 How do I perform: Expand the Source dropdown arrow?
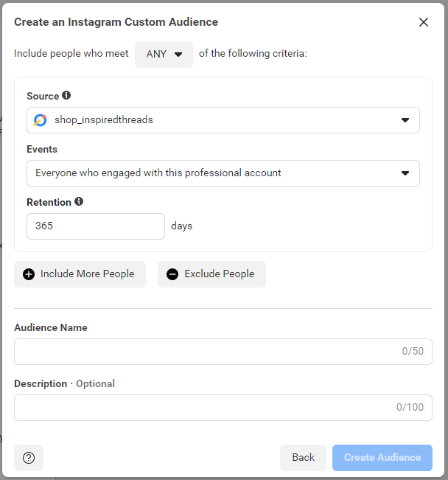[405, 120]
